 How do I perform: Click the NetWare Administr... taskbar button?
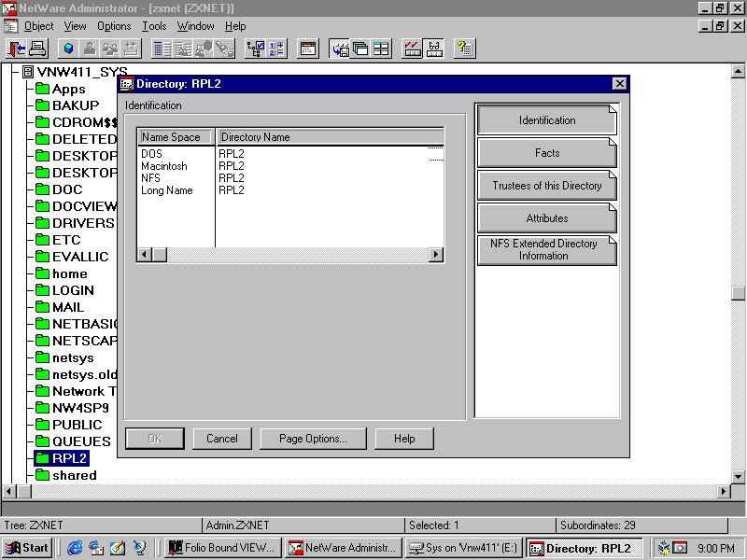tap(344, 548)
